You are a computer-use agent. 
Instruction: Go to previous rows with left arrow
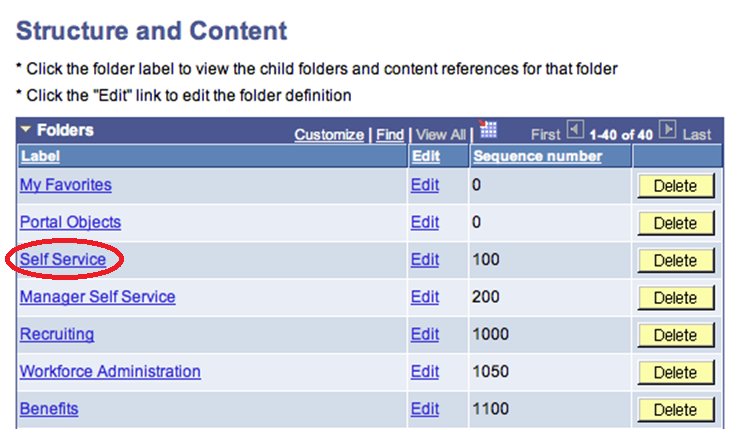tap(574, 131)
